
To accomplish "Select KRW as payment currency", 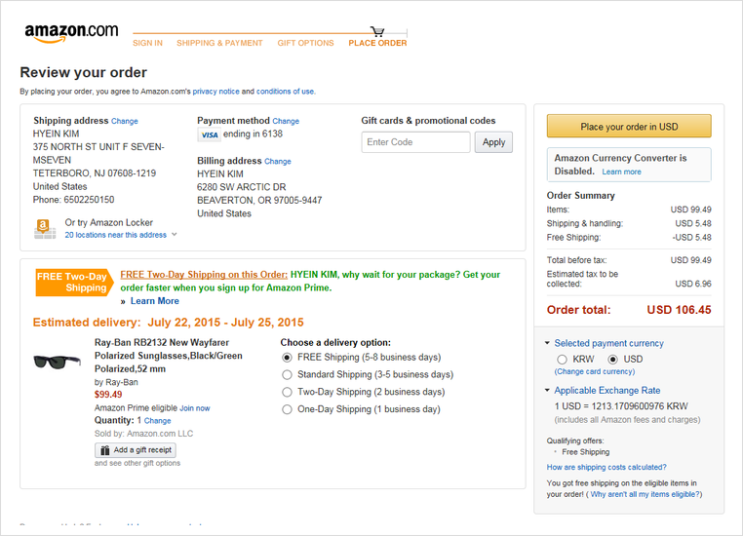I will coord(562,359).
